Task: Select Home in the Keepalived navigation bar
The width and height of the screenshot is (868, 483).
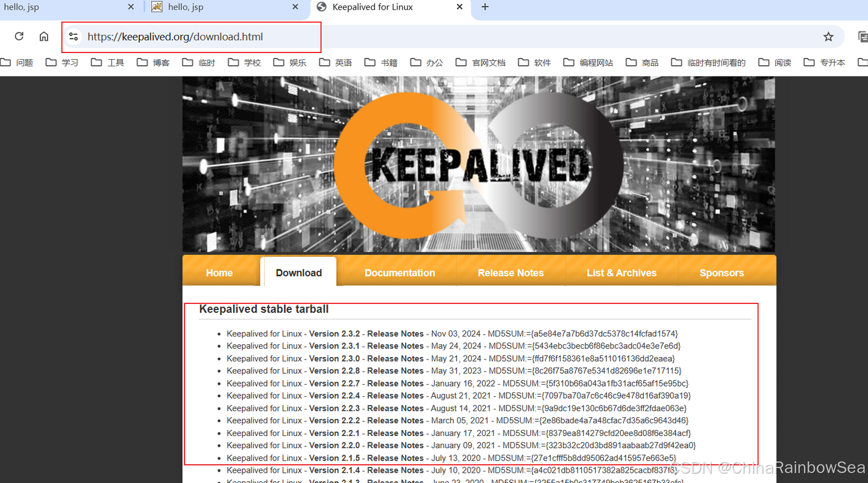Action: (x=219, y=273)
